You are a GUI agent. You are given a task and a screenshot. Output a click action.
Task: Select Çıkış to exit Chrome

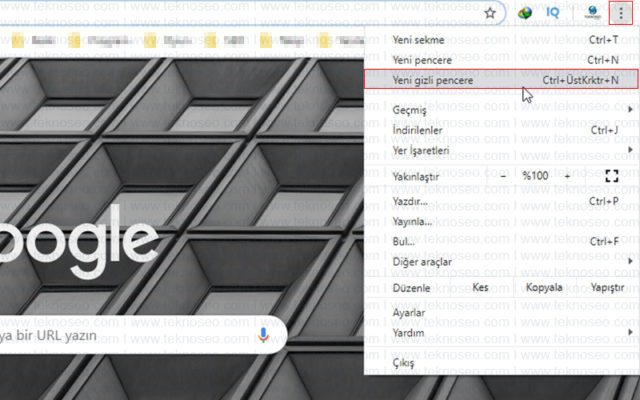tap(501, 363)
